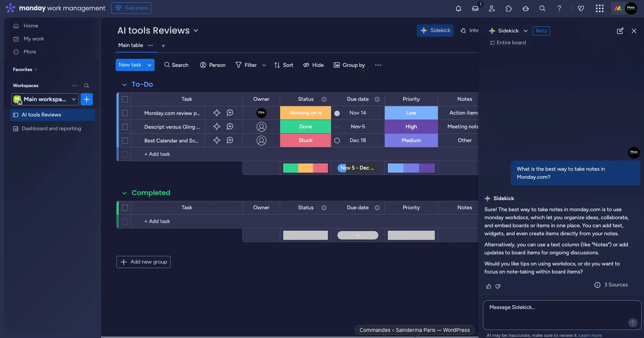Open Dashboard and reporting board
Viewport: 644px width, 338px height.
pyautogui.click(x=51, y=129)
